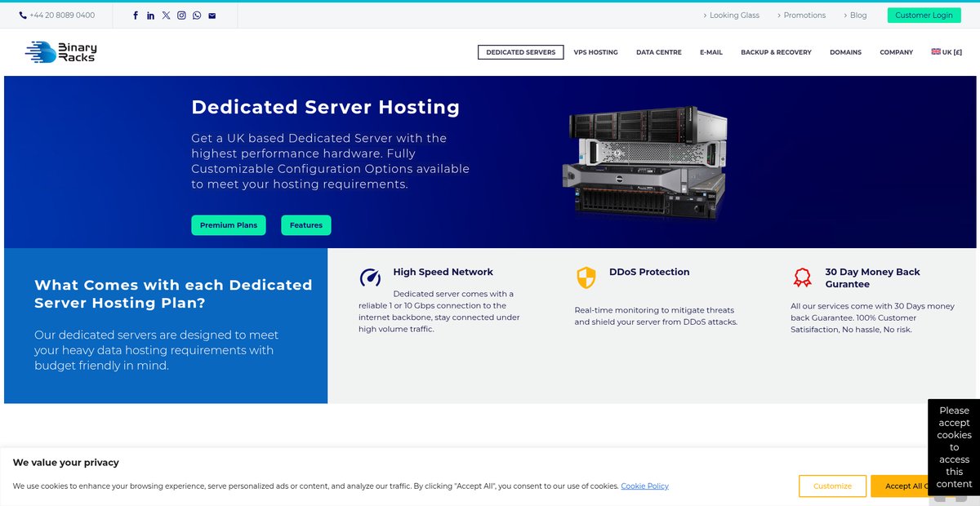Open the VPS Hosting menu

point(595,52)
